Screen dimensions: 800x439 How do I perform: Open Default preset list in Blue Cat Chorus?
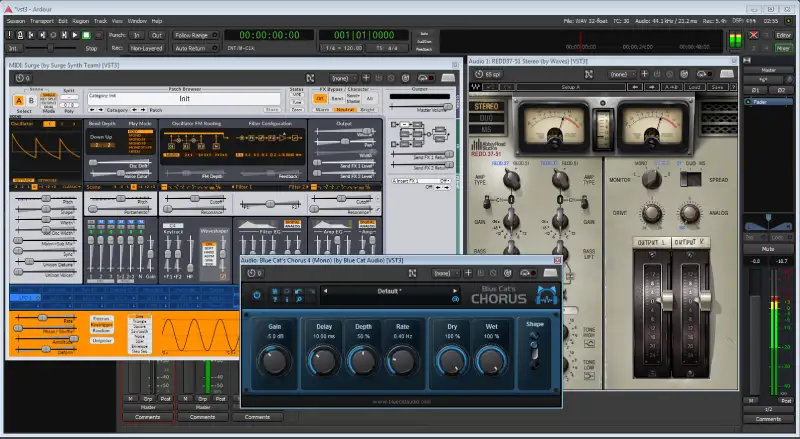(x=389, y=291)
